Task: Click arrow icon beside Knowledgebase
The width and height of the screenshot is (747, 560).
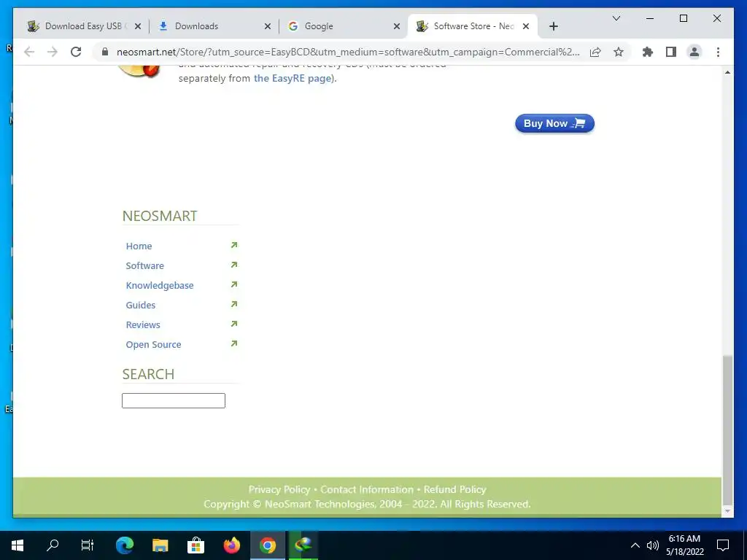Action: coord(234,284)
